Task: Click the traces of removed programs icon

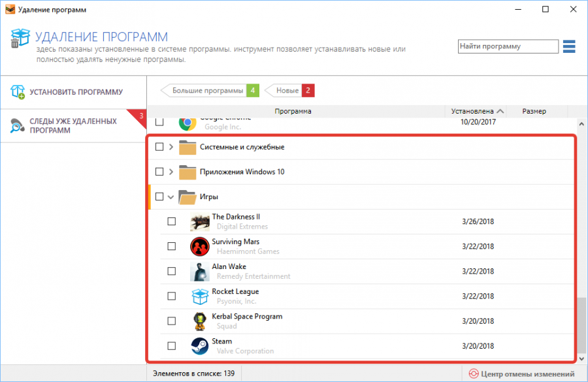Action: click(x=17, y=125)
